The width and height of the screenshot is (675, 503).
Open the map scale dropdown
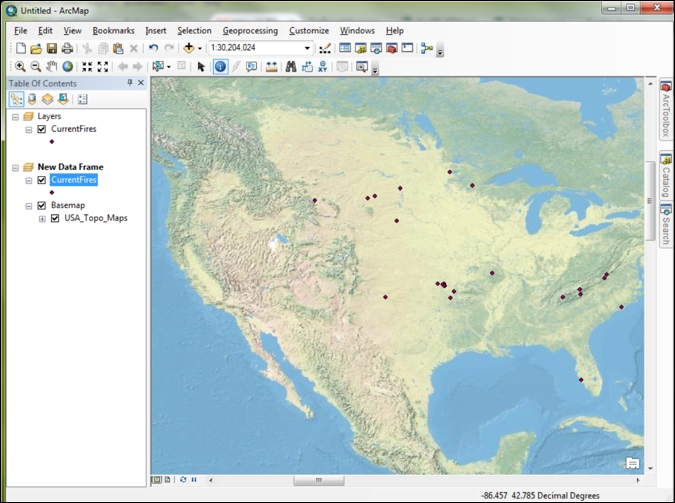[307, 48]
